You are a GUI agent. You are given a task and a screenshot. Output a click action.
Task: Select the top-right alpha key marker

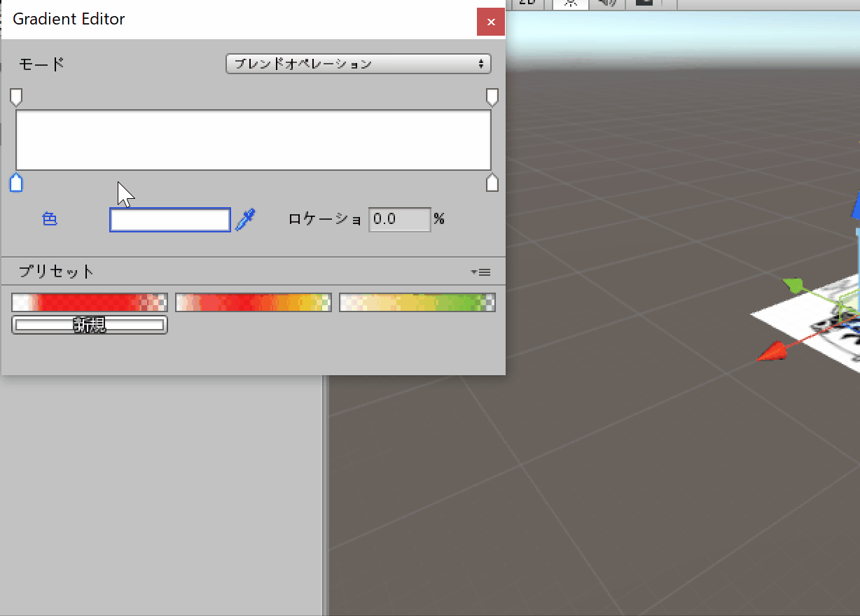pyautogui.click(x=492, y=97)
